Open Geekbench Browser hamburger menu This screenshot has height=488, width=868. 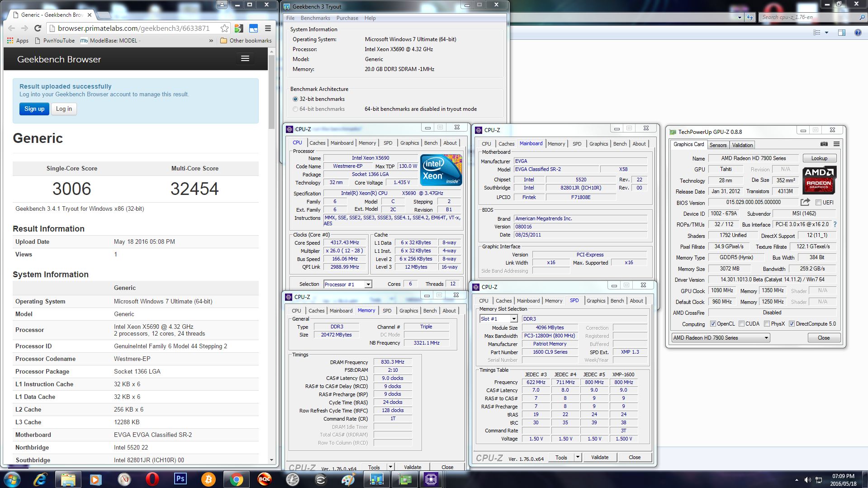(245, 58)
